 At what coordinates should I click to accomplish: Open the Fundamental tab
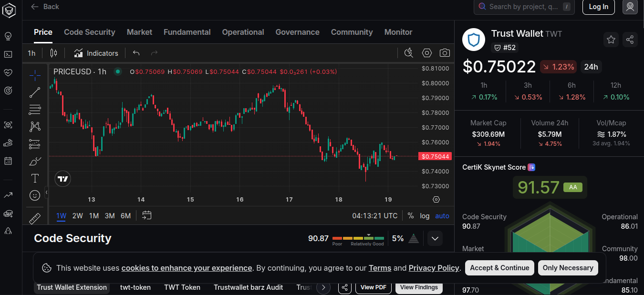(187, 32)
